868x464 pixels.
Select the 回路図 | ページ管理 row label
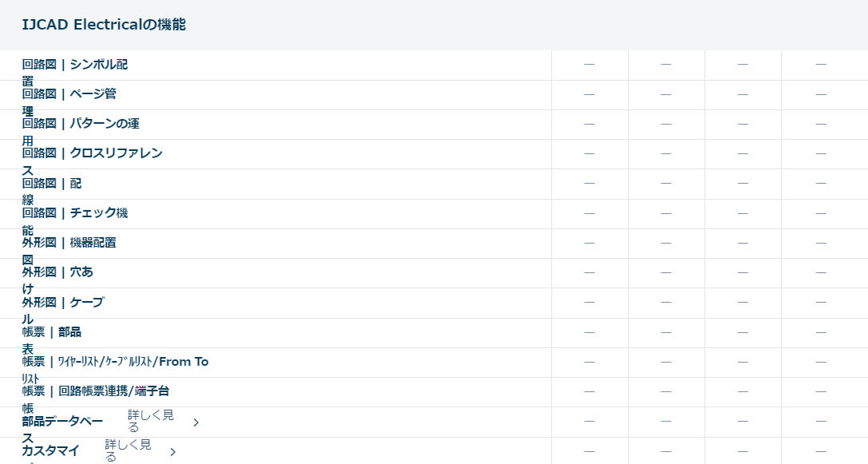point(69,94)
